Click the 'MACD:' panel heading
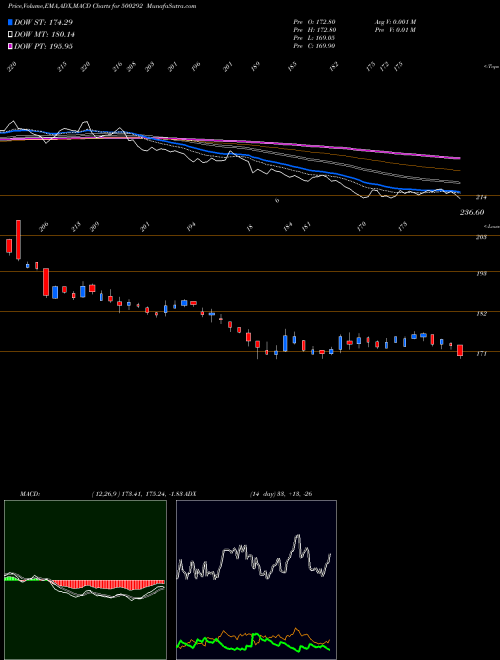Image resolution: width=500 pixels, height=660 pixels. [30, 494]
